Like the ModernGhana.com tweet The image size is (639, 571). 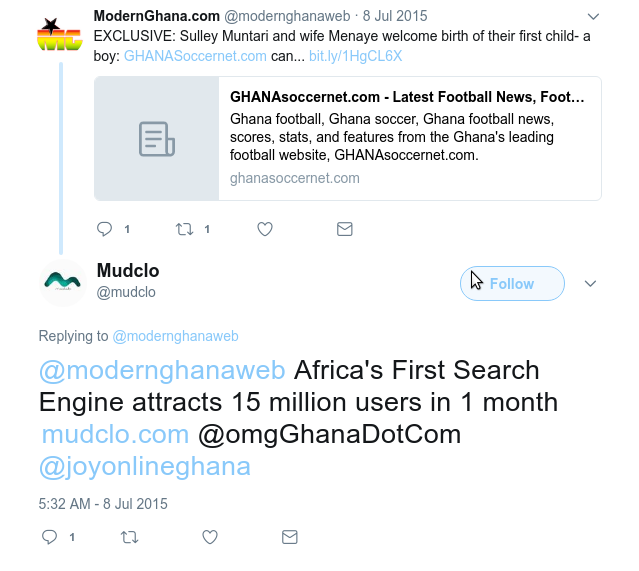tap(265, 229)
